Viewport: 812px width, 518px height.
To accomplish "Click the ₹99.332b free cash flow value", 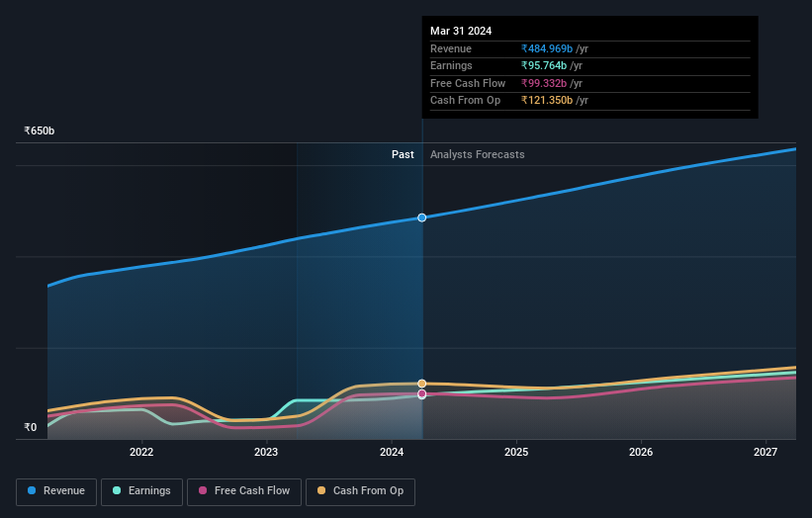I will pos(544,83).
